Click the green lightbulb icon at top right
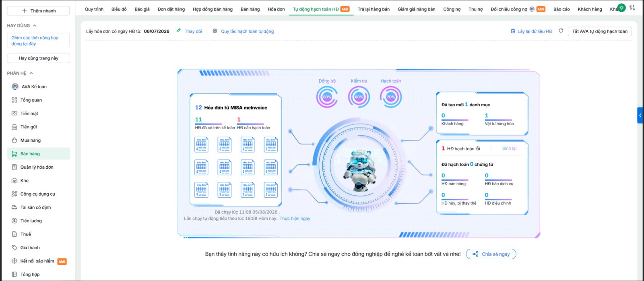Image resolution: width=644 pixels, height=281 pixels. tap(621, 8)
